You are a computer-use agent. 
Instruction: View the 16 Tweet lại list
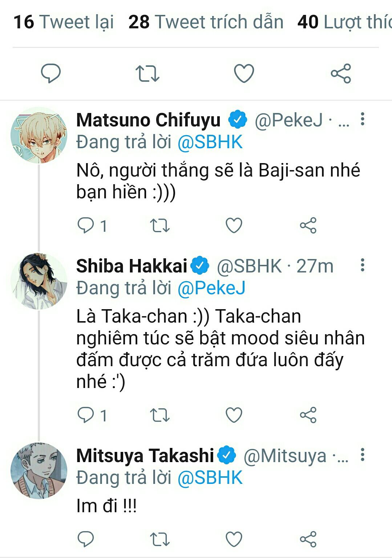(64, 22)
